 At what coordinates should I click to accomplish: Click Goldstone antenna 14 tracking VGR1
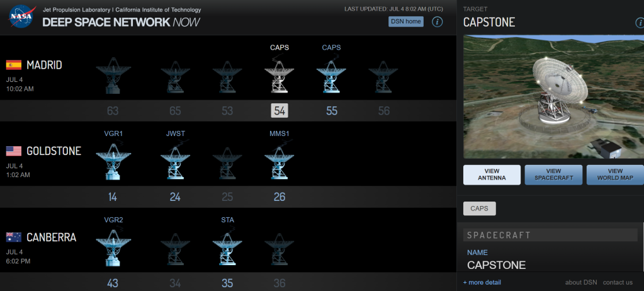(x=113, y=163)
